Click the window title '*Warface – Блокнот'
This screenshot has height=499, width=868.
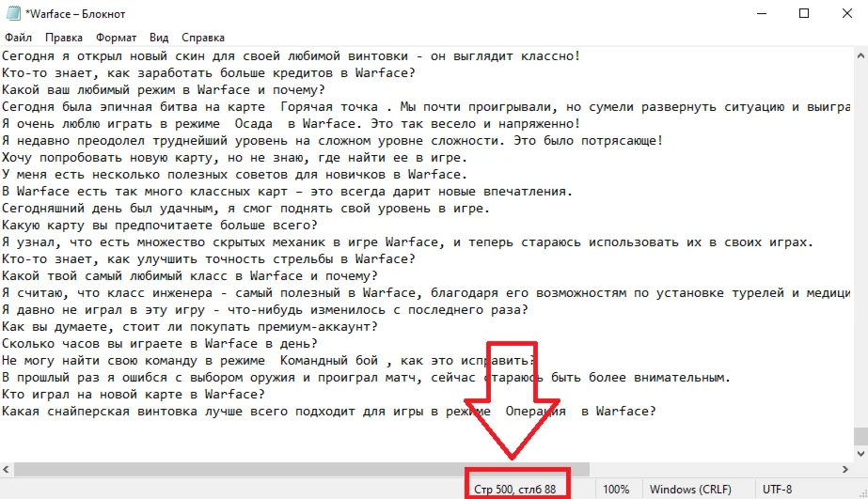point(75,14)
